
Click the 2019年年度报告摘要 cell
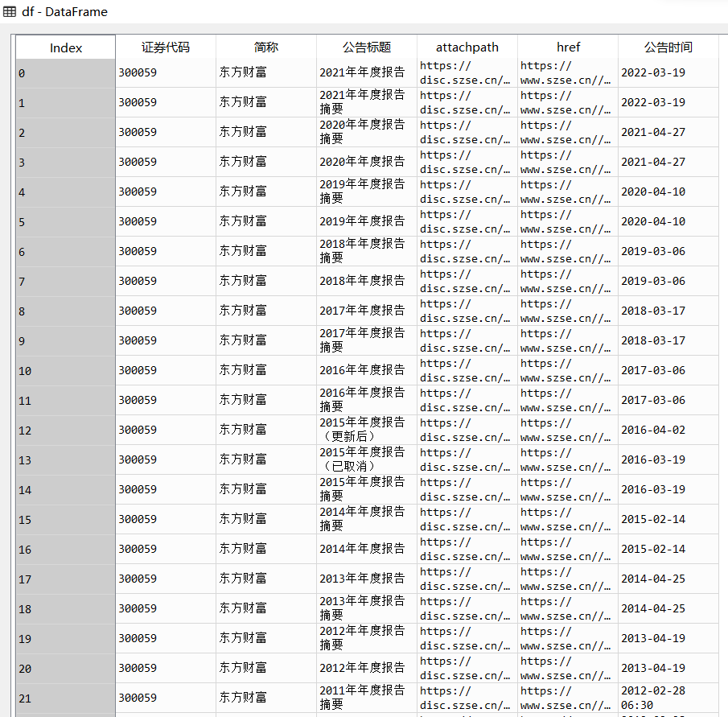[367, 192]
